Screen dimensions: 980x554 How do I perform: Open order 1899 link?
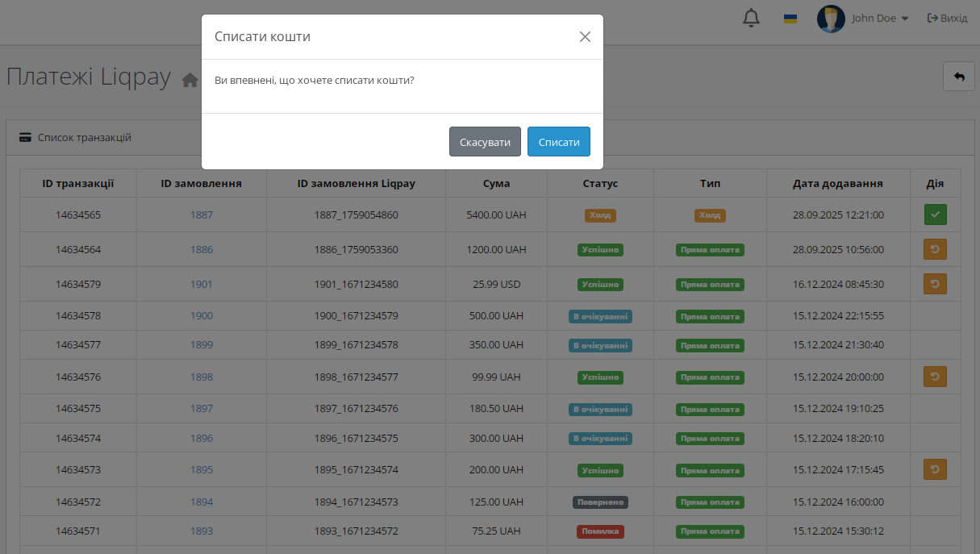coord(202,345)
